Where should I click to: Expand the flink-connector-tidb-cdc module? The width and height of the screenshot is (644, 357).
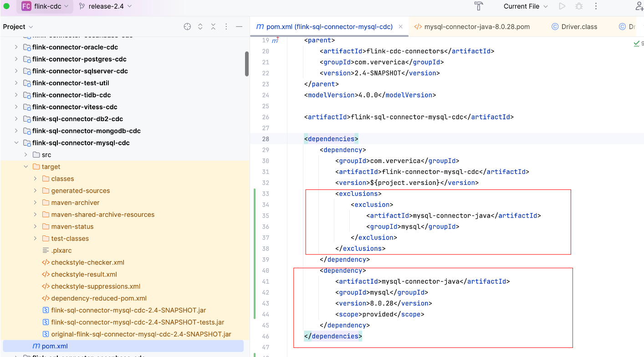coord(16,95)
